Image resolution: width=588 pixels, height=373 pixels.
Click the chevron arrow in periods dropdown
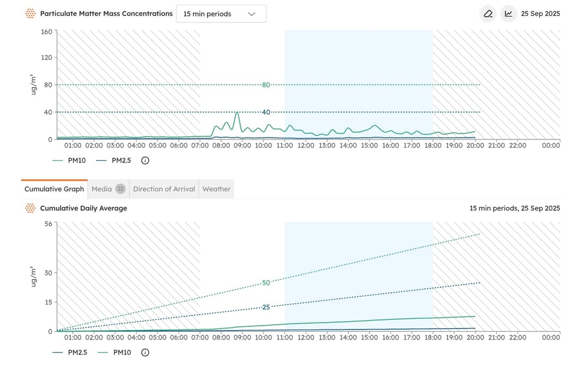click(252, 14)
